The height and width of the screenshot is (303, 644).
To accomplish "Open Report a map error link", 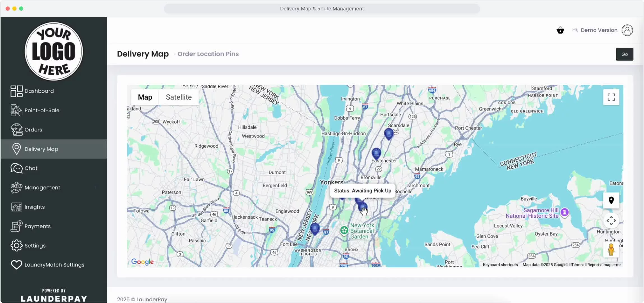I will 604,265.
